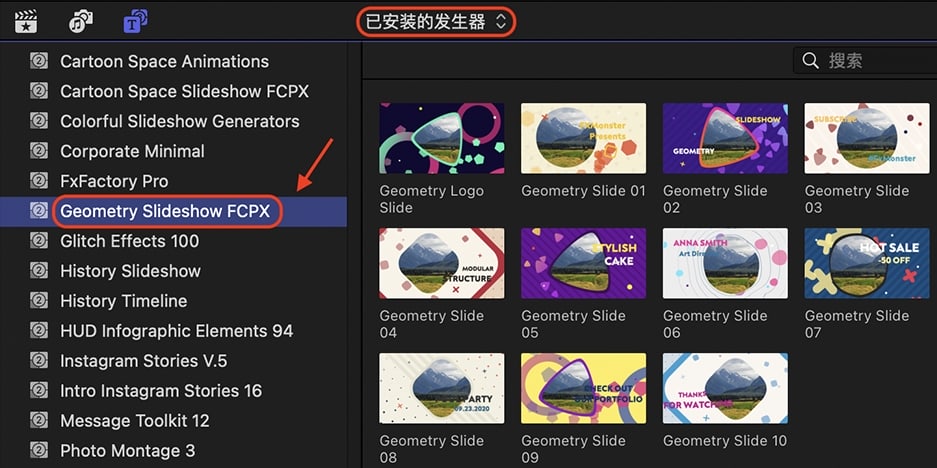Choose HUD Infographic Elements 94 category
The width and height of the screenshot is (937, 468).
coord(173,331)
